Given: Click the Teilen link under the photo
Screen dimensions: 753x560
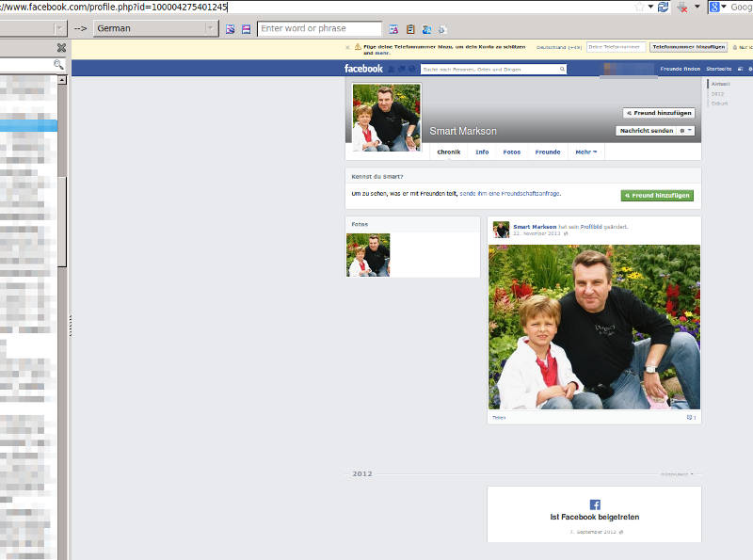Looking at the screenshot, I should (x=499, y=418).
